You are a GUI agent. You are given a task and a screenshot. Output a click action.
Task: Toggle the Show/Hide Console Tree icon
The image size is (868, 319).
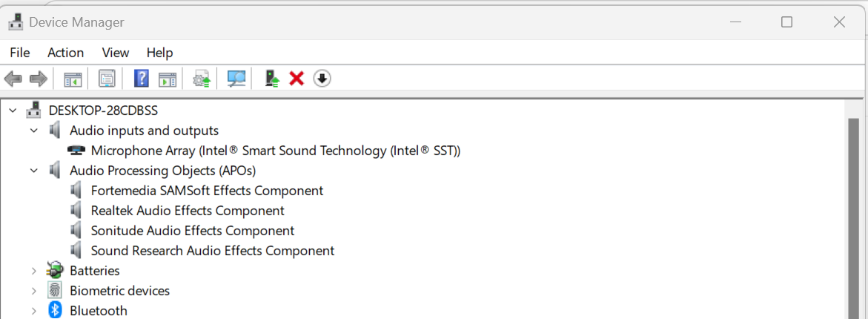(73, 78)
